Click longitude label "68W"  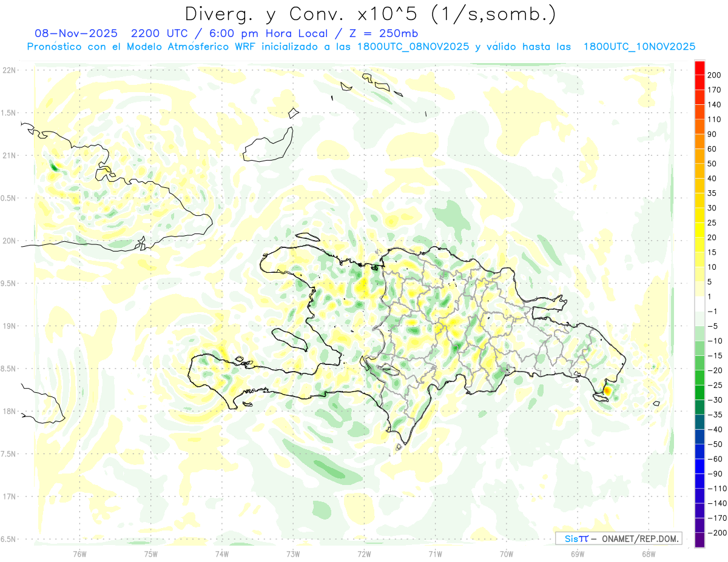(x=649, y=554)
